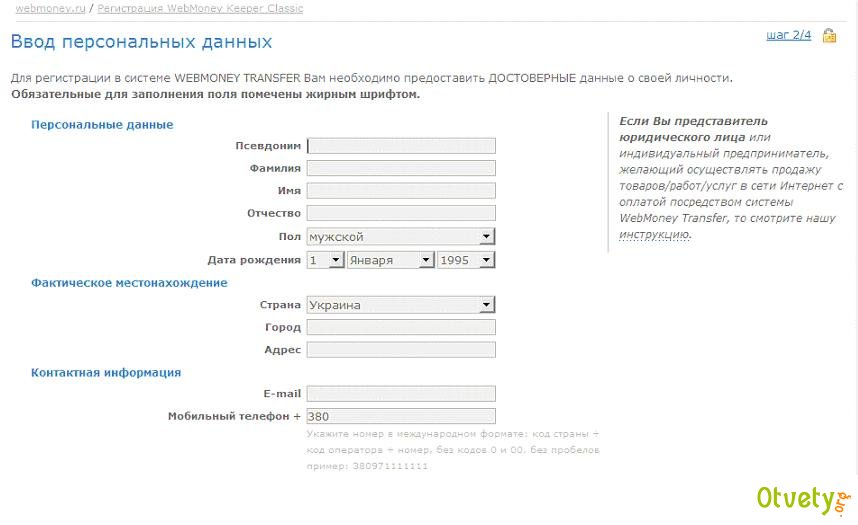Expand the Пол gender dropdown

401,237
